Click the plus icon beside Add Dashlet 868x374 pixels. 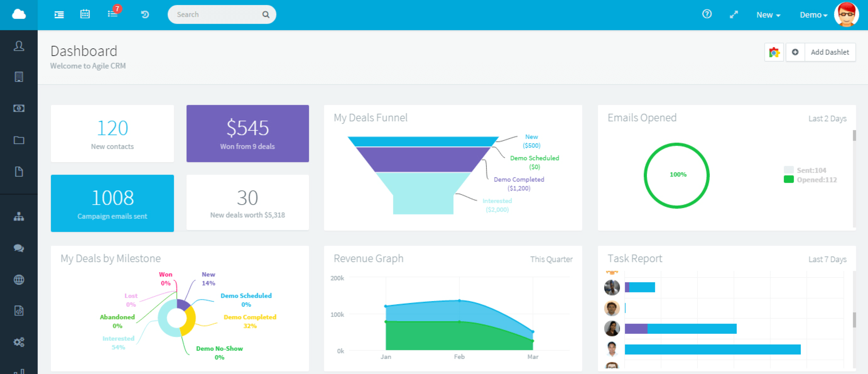(795, 52)
